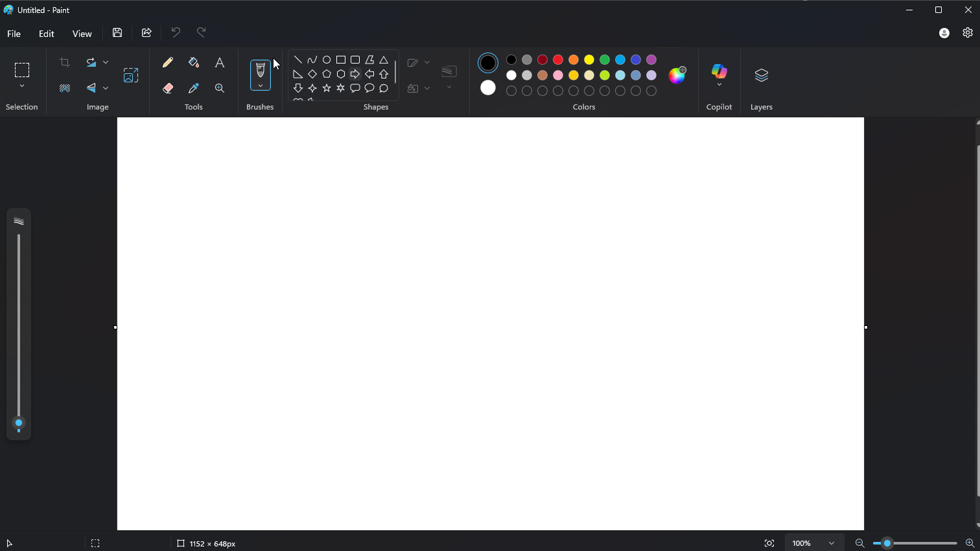Select the Color 1 black swatch
The width and height of the screenshot is (980, 551).
[488, 63]
